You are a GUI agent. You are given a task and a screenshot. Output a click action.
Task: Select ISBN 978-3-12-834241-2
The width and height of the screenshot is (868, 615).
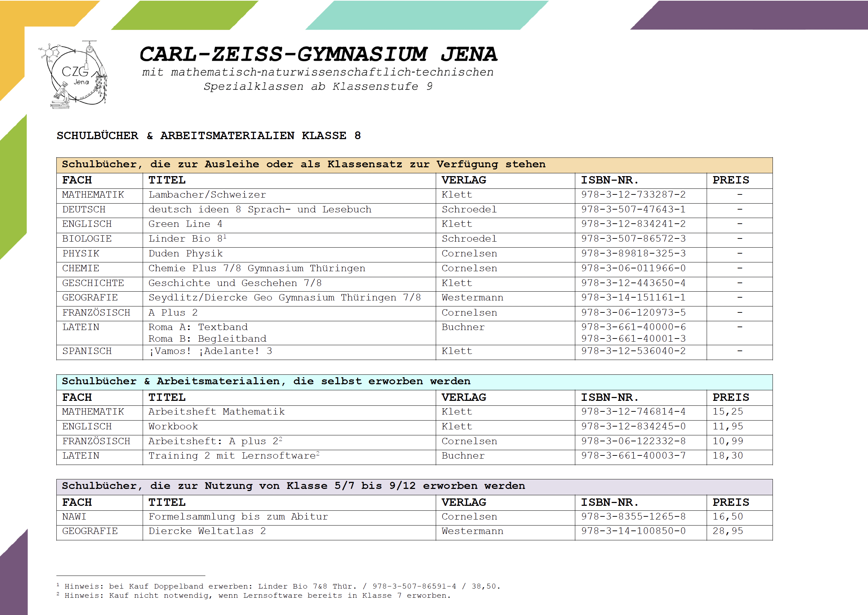(633, 224)
